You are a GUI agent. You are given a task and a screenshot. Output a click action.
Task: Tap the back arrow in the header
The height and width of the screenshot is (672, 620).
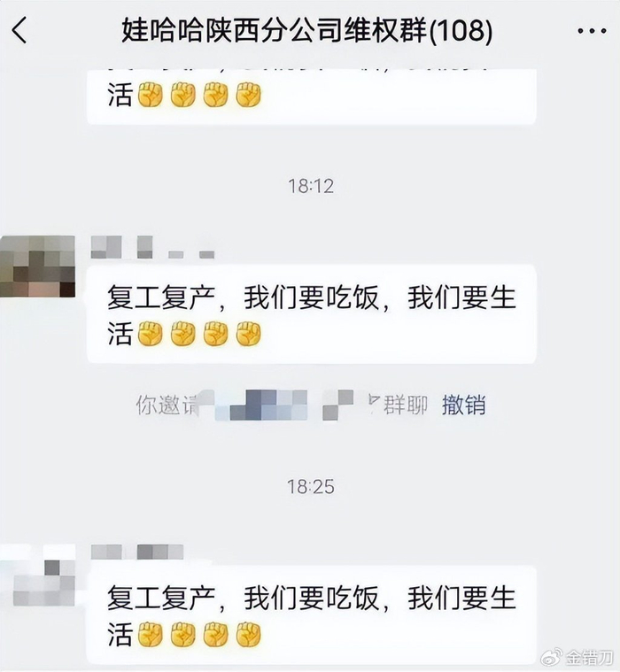pos(19,30)
